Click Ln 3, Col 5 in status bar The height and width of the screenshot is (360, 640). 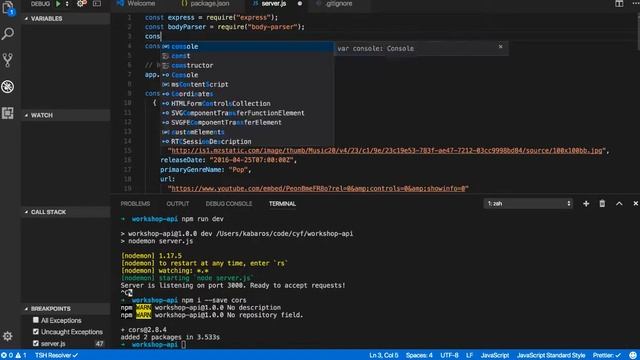[384, 356]
